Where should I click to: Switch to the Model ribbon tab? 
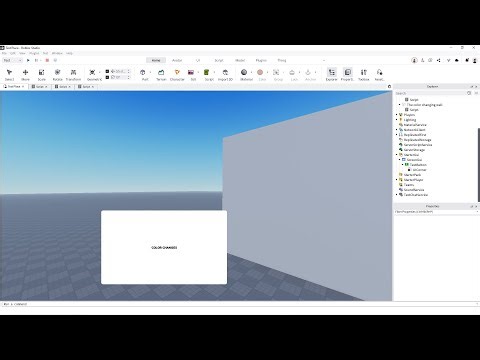240,60
